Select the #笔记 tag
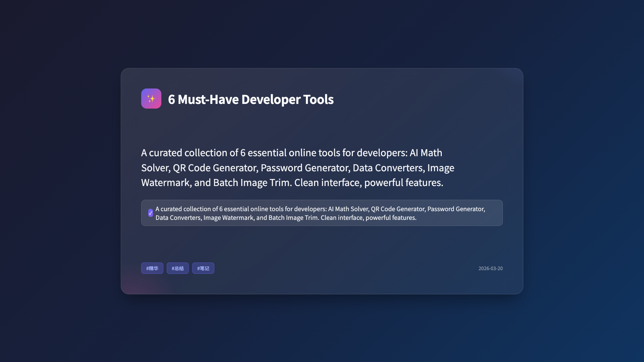The width and height of the screenshot is (644, 362). pyautogui.click(x=203, y=268)
